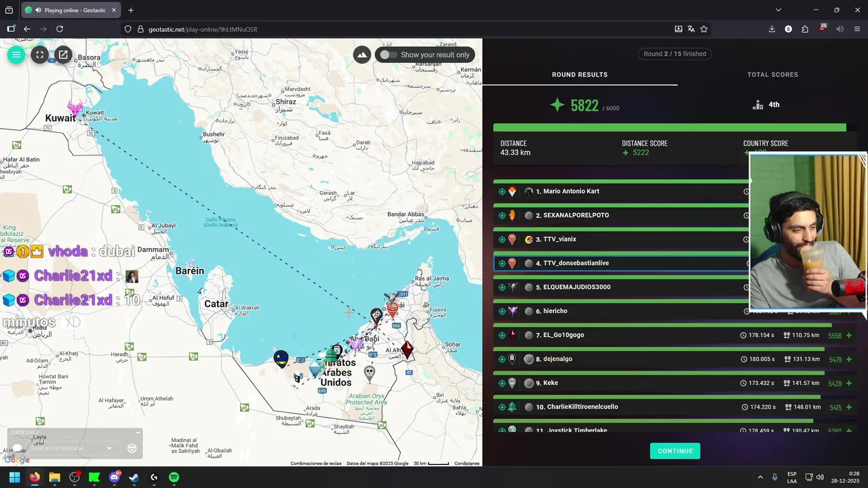The image size is (868, 488).
Task: Open the Firefox downloads panel
Action: click(772, 29)
